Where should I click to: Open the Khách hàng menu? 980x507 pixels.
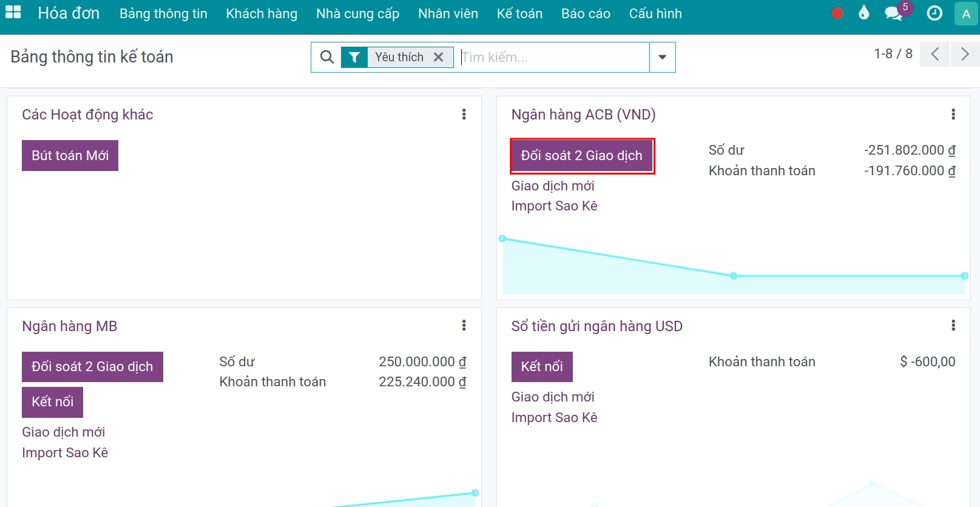tap(262, 13)
